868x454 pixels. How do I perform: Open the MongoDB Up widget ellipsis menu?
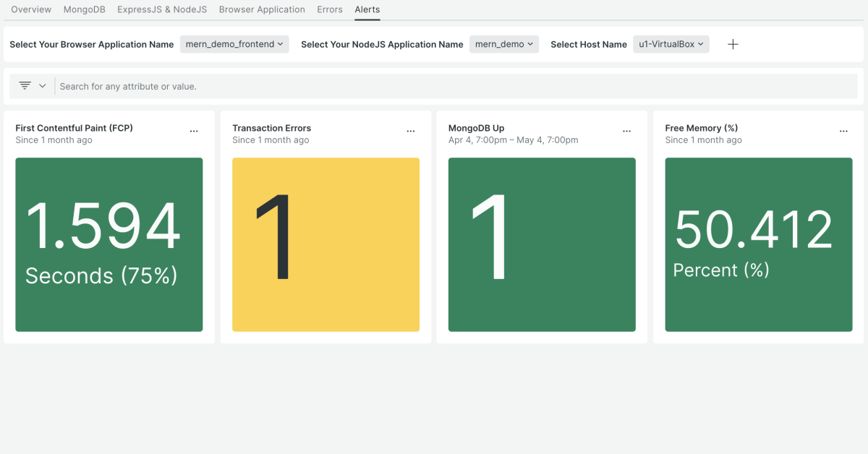[627, 132]
